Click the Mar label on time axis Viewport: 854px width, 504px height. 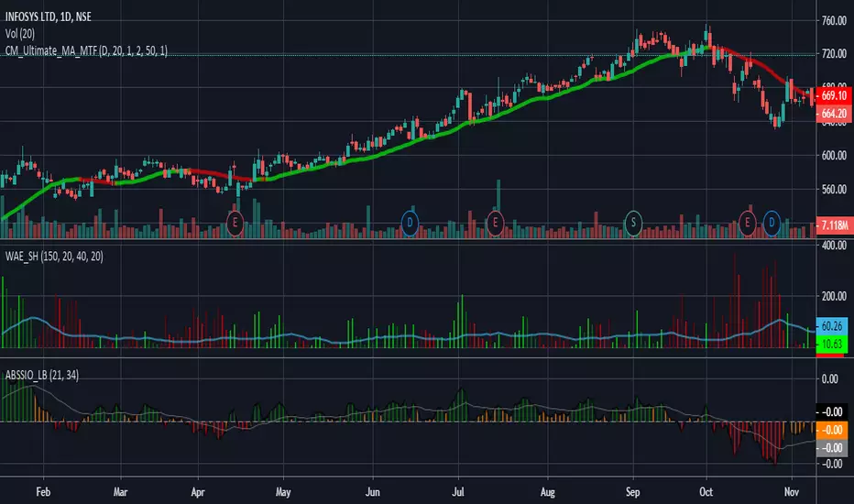click(x=120, y=492)
